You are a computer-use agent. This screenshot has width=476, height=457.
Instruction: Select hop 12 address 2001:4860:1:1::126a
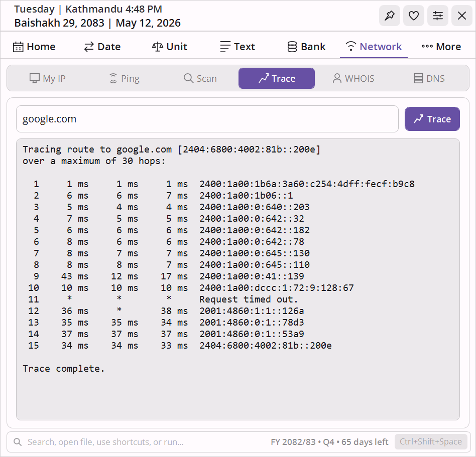click(x=252, y=311)
